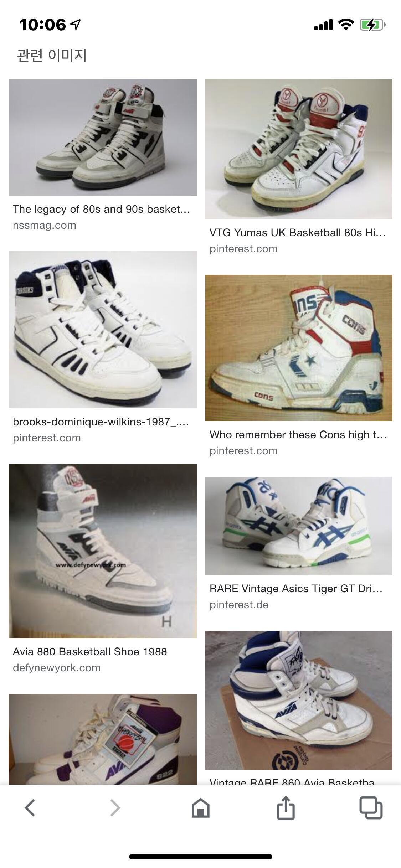Click the 'RARE Vintage Asics Tiger' caption
This screenshot has height=868, width=401.
pyautogui.click(x=296, y=588)
